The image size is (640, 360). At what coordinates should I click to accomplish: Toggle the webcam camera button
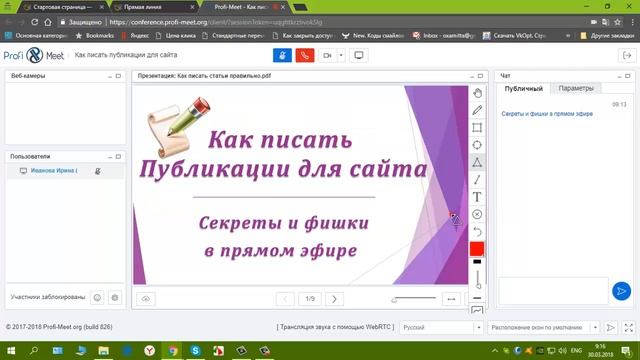327,56
